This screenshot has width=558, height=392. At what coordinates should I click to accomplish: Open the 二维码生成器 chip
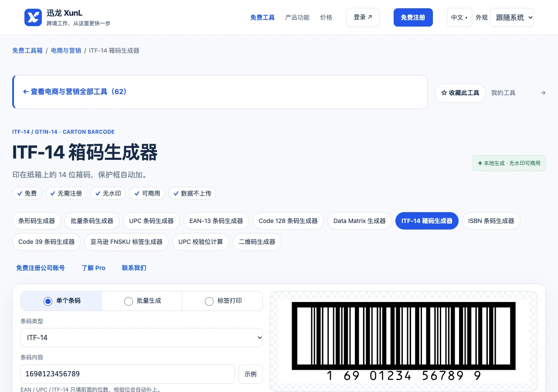pyautogui.click(x=257, y=242)
